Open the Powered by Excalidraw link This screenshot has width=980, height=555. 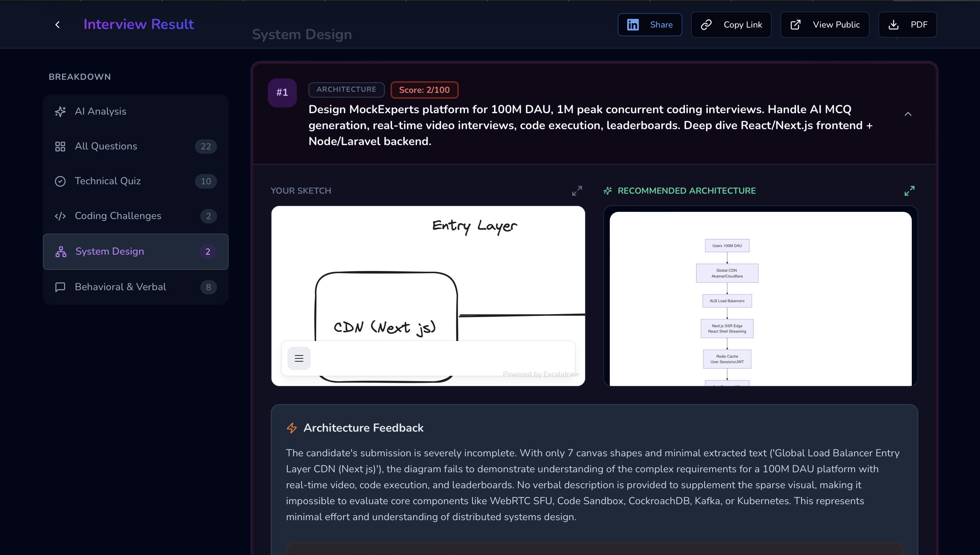coord(540,374)
